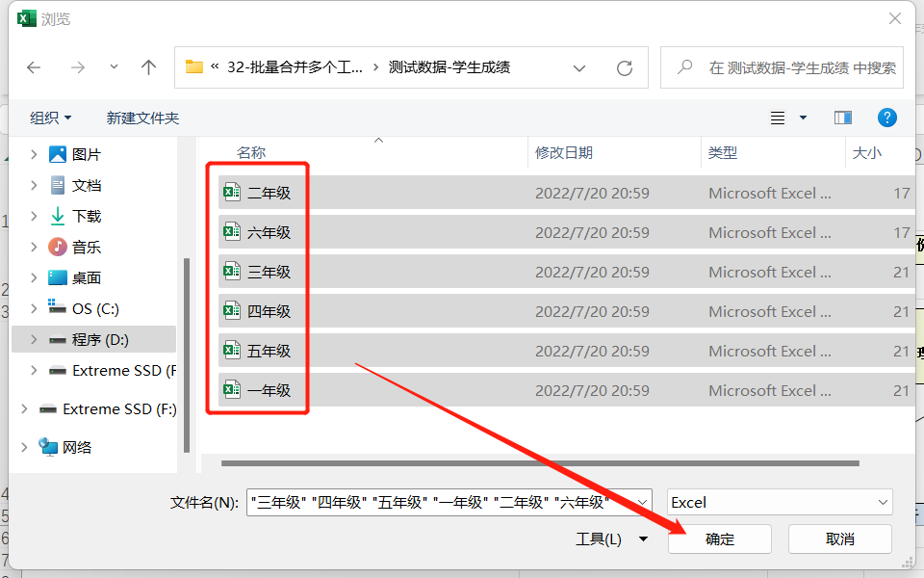Expand the 图片 tree node
924x578 pixels.
34,154
